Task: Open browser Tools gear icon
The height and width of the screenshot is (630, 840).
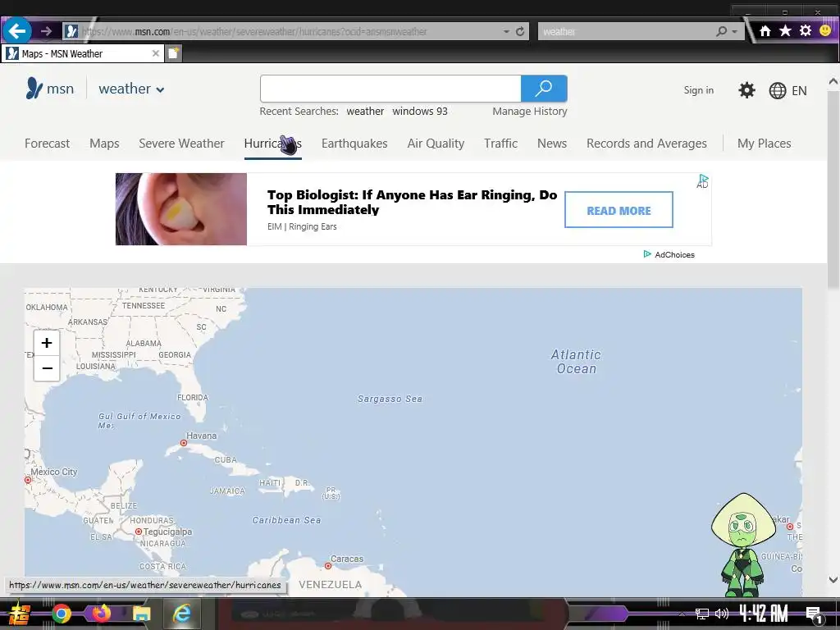Action: point(806,31)
